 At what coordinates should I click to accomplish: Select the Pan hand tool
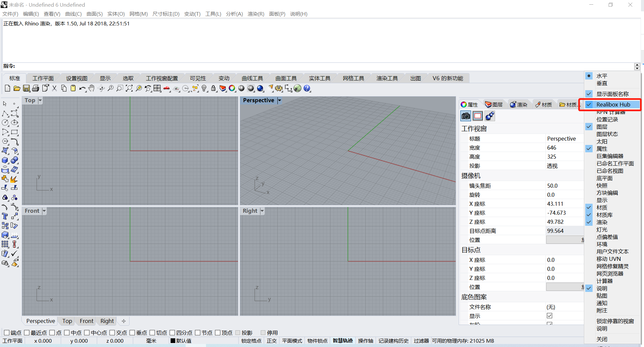click(x=92, y=89)
